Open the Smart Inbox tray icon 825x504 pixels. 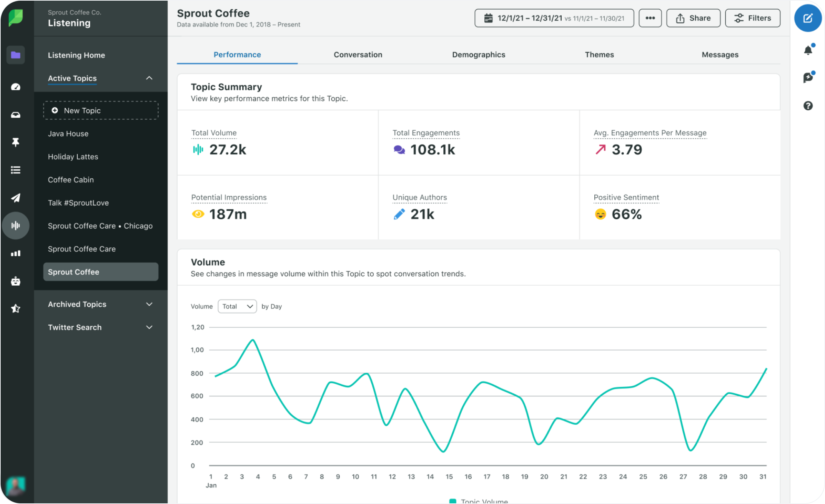point(15,115)
